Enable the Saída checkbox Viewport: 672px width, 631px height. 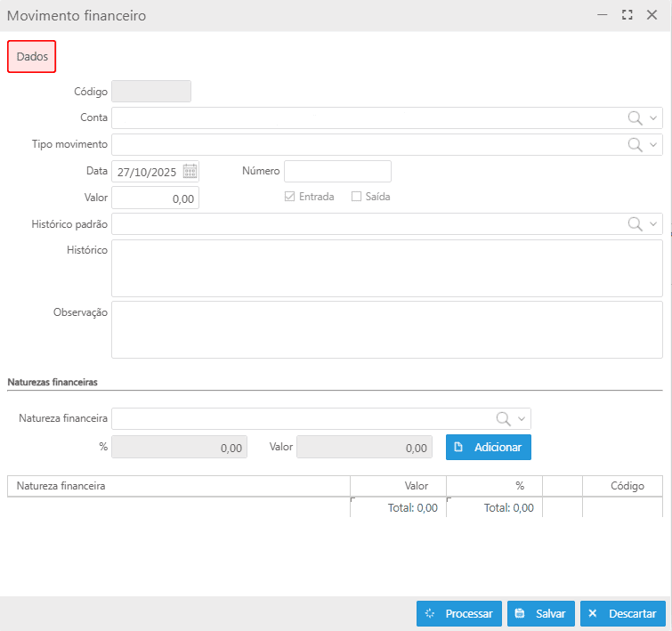pos(356,197)
